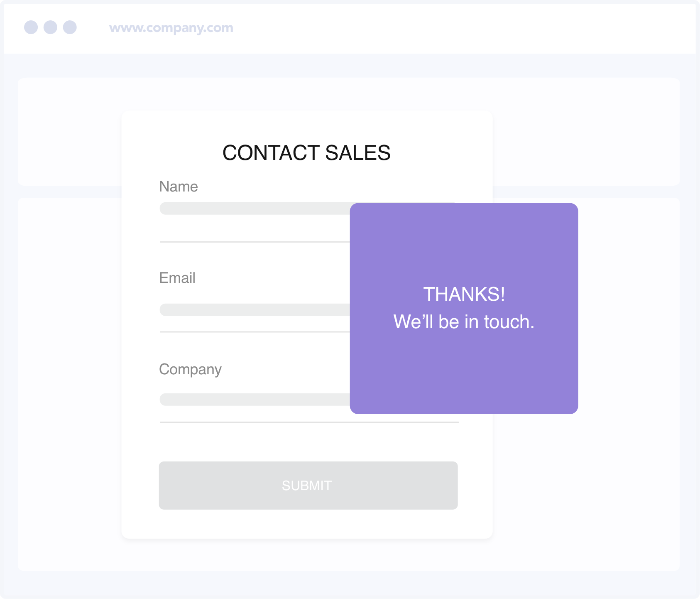Click the underline beneath the Name field
Viewport: 700px width, 599px height.
(x=254, y=242)
